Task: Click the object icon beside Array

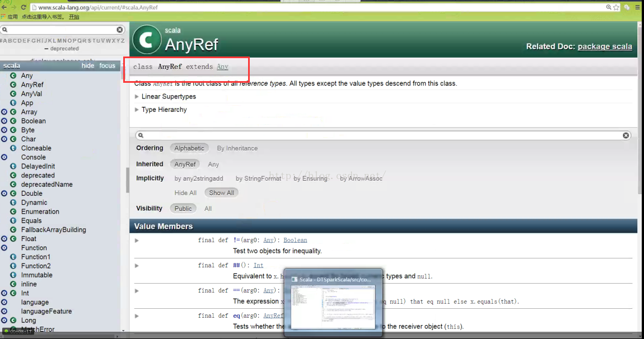Action: tap(4, 112)
